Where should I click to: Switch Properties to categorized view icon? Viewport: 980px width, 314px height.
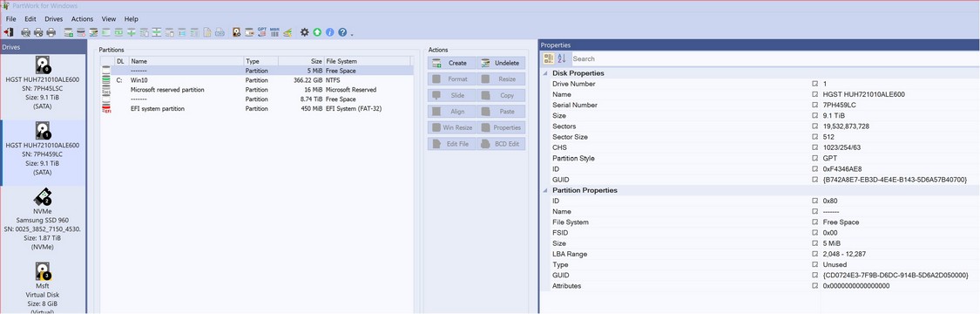pyautogui.click(x=548, y=58)
